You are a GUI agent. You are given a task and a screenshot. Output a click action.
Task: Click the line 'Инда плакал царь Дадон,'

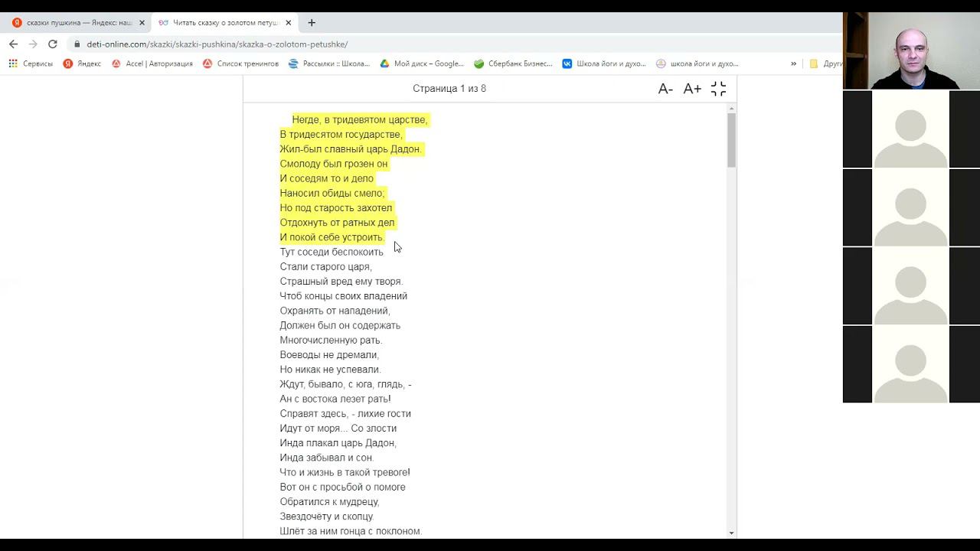tap(338, 443)
